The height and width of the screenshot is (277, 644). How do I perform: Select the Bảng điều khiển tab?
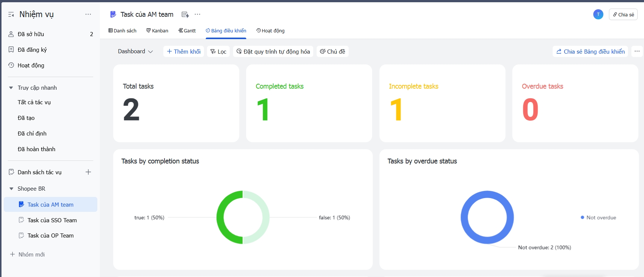(x=226, y=31)
